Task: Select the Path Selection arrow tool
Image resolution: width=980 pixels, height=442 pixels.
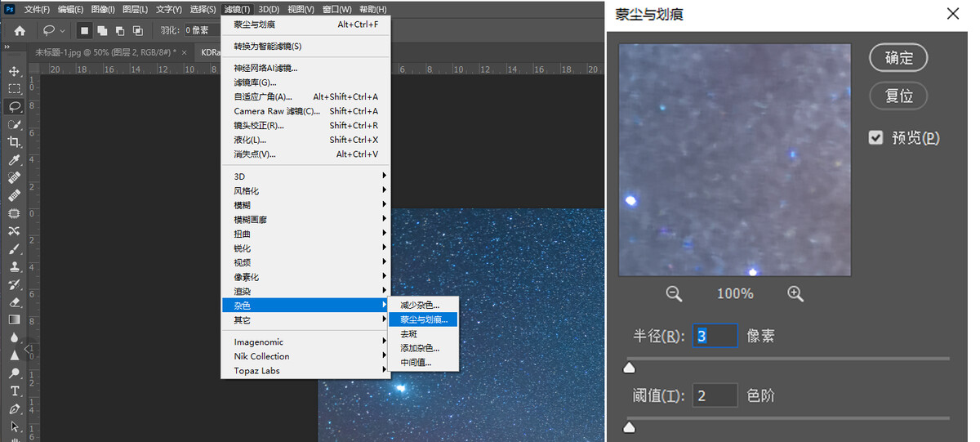Action: point(14,426)
